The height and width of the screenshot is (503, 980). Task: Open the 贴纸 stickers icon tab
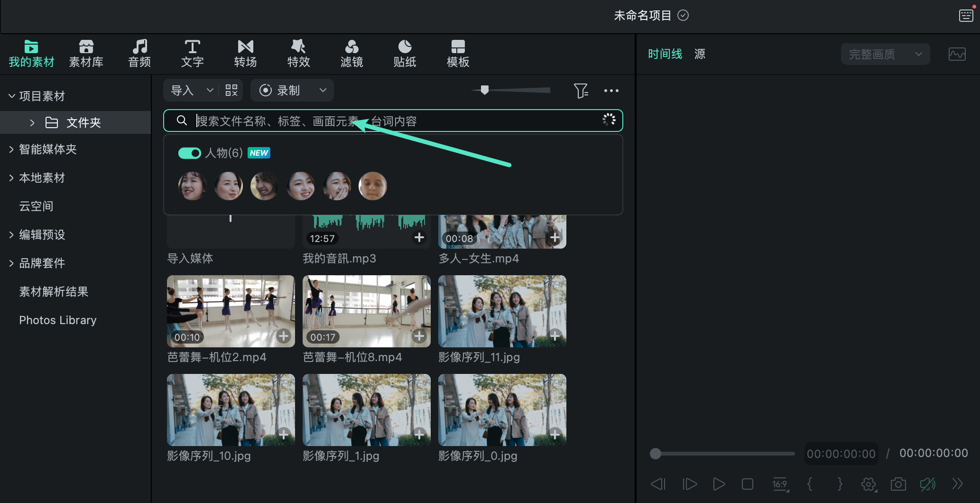(405, 53)
